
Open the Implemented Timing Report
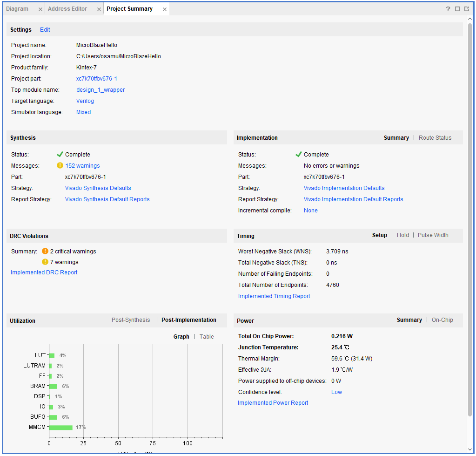274,296
